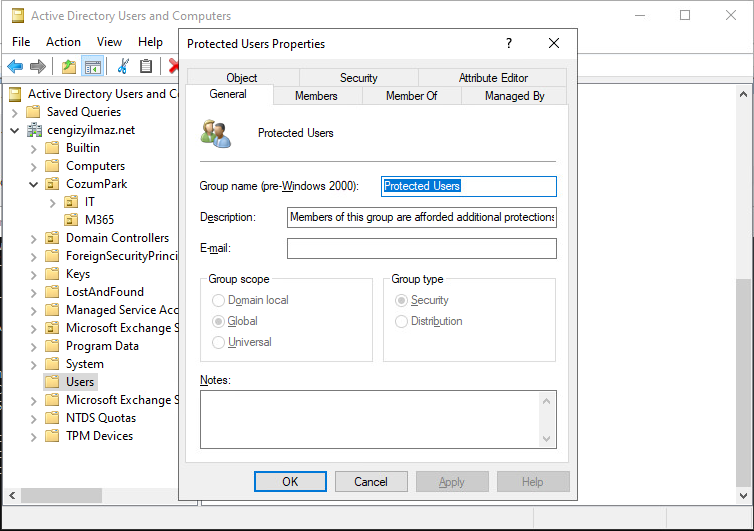This screenshot has width=754, height=531.
Task: Click the dialog's question mark help icon
Action: (x=508, y=44)
